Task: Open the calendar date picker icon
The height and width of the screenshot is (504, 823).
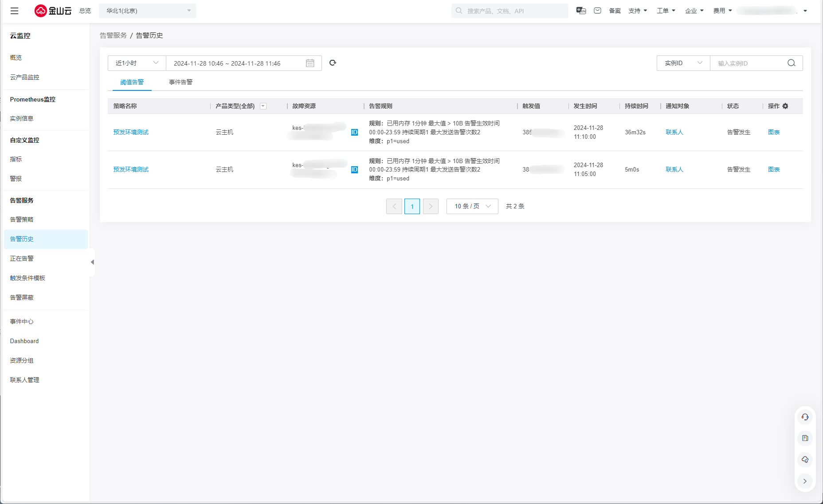Action: tap(310, 63)
